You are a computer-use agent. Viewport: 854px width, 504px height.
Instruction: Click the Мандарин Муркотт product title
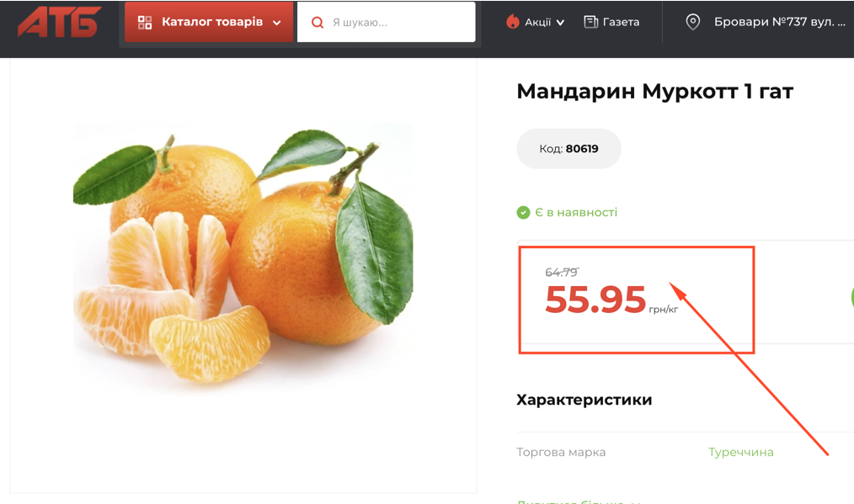(x=654, y=91)
